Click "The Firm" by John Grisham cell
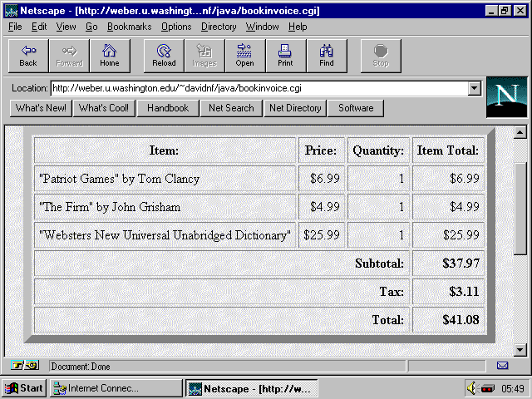 (x=165, y=207)
